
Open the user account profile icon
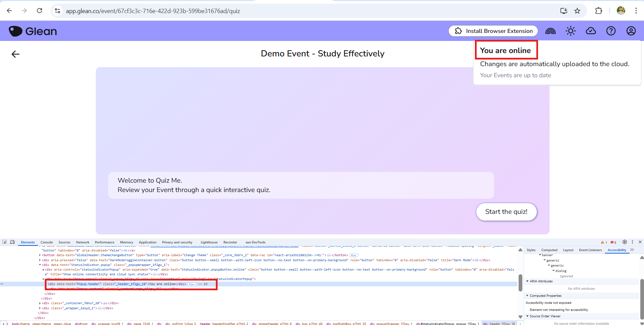[x=631, y=31]
